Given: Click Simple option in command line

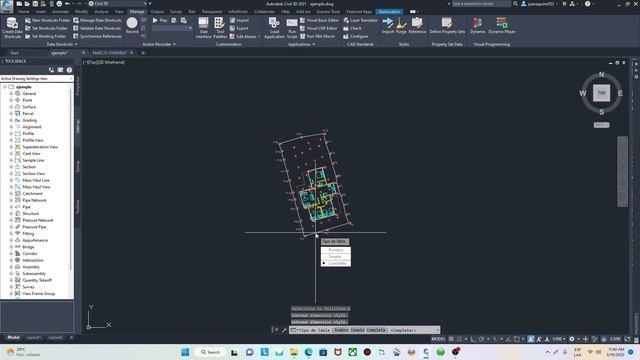Looking at the screenshot, I should tap(357, 330).
